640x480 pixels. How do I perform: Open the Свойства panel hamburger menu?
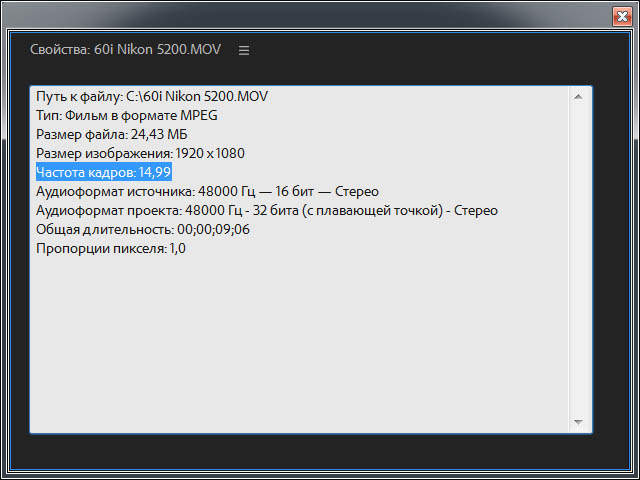[x=244, y=50]
